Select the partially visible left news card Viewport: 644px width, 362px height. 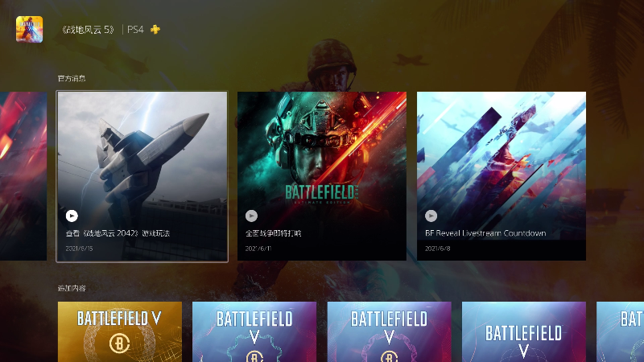point(23,176)
